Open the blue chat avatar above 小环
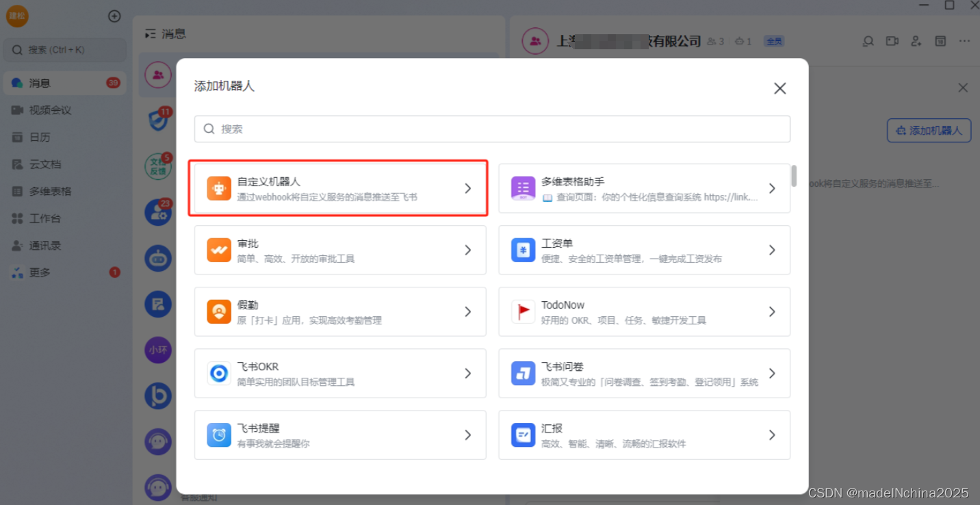The image size is (980, 505). pyautogui.click(x=158, y=304)
